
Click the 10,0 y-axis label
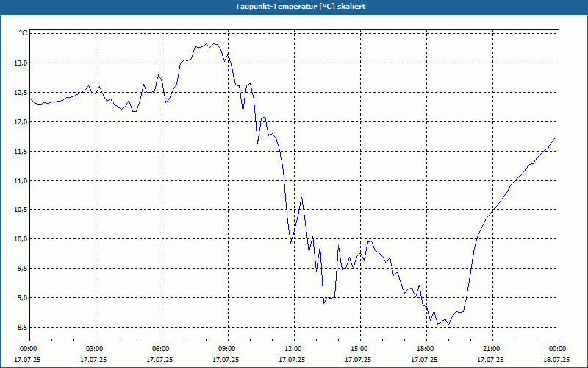pyautogui.click(x=21, y=238)
